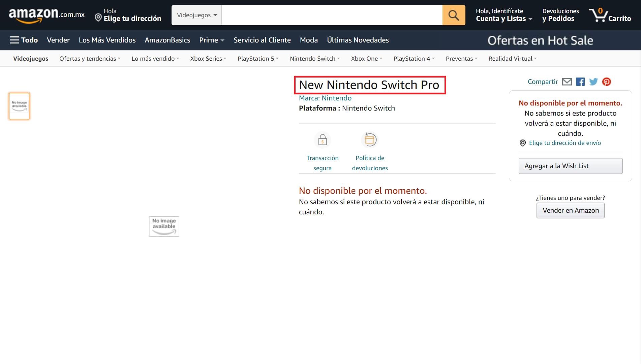Open the Videojuegos search category dropdown
The height and width of the screenshot is (364, 641).
(x=197, y=15)
